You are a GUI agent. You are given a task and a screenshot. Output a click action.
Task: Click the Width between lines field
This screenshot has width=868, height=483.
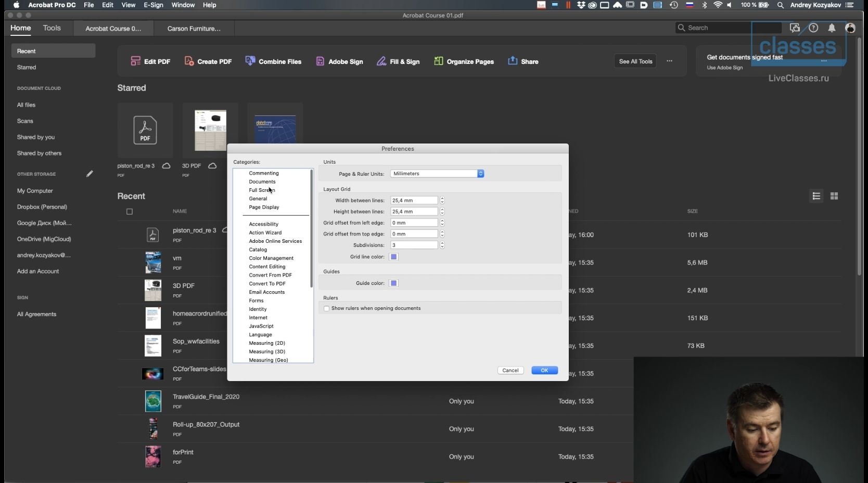[414, 200]
